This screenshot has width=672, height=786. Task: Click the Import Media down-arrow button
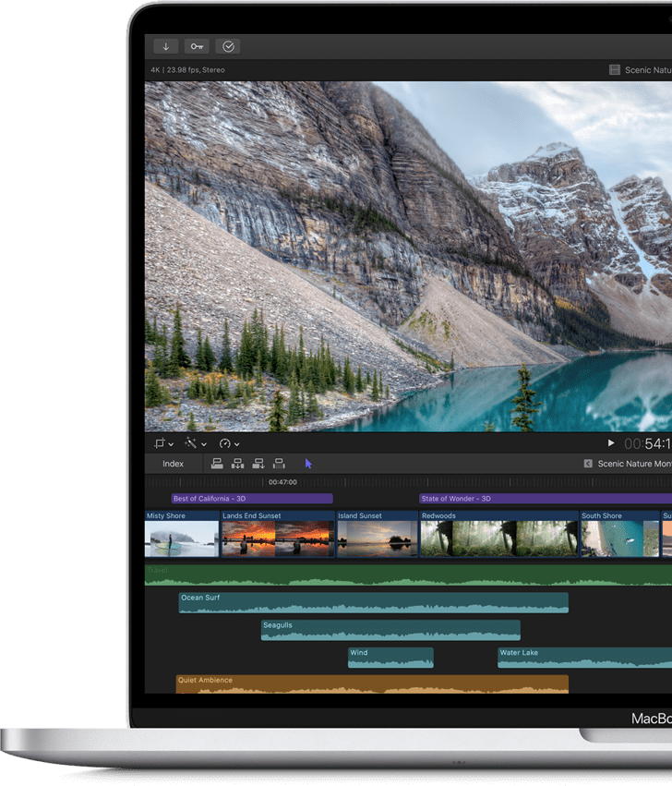pos(166,46)
